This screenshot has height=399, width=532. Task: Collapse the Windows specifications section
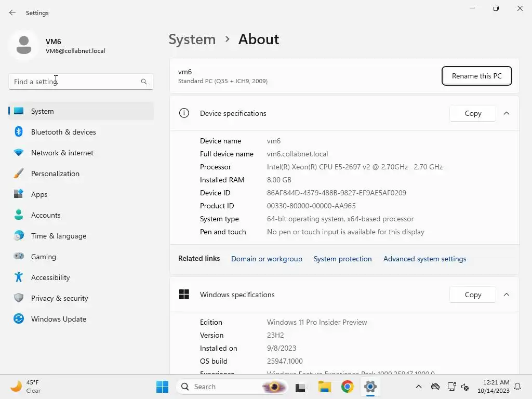point(507,295)
